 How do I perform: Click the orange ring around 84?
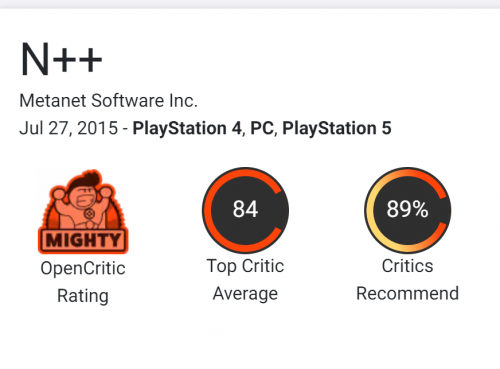(208, 210)
